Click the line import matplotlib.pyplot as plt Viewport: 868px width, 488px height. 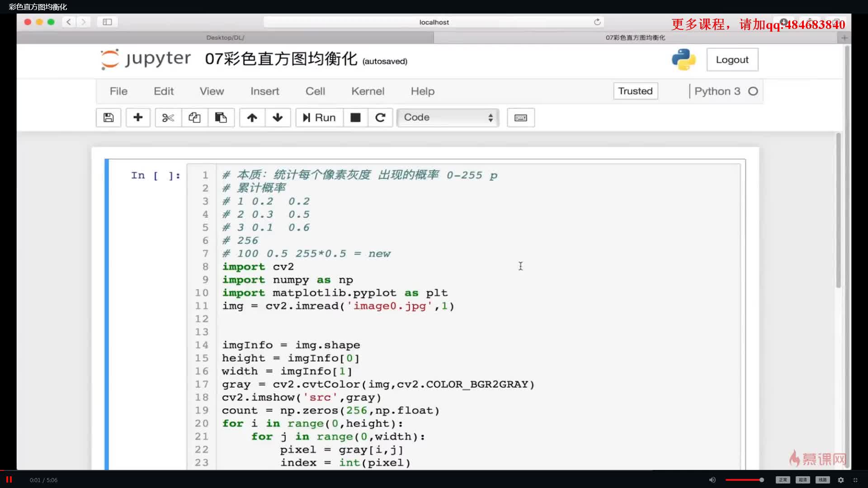[335, 293]
